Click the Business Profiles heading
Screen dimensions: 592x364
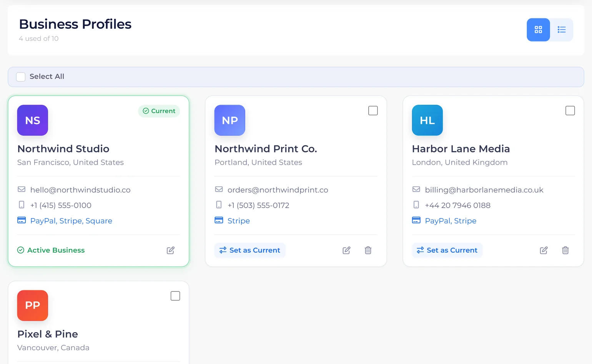75,24
